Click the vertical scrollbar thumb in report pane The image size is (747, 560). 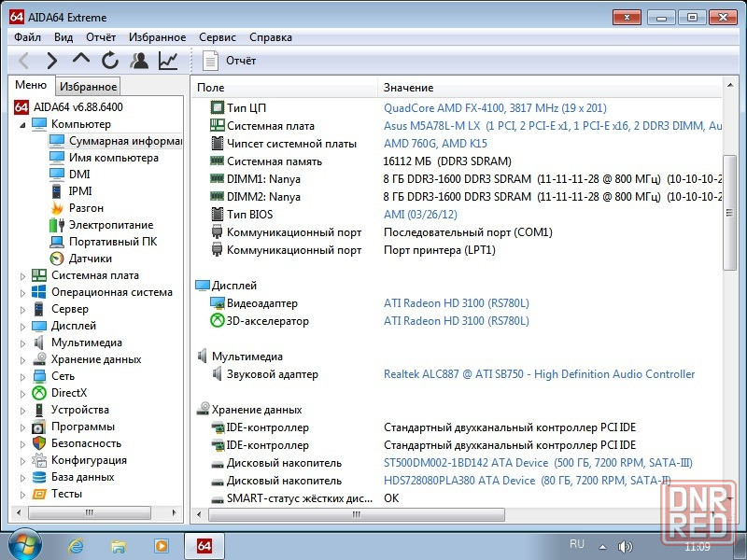[729, 213]
